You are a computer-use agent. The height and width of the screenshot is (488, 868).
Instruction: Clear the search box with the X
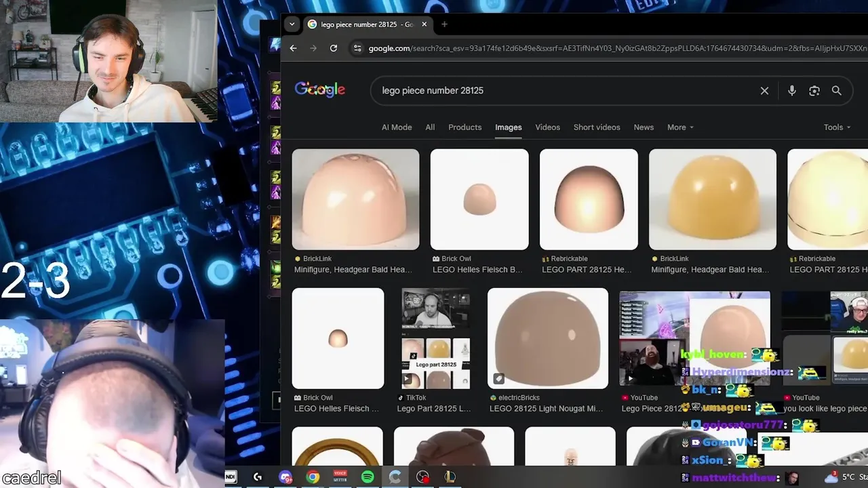[764, 91]
